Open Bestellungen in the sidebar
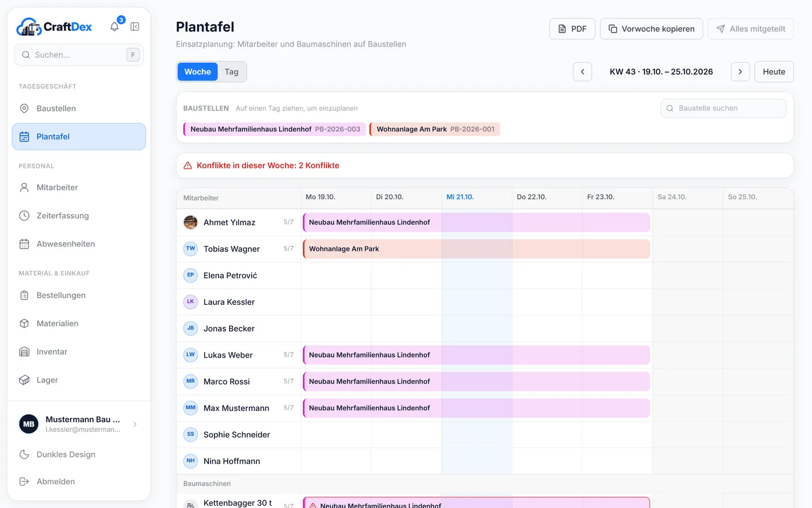Screen dimensions: 812x508 (79, 296)
